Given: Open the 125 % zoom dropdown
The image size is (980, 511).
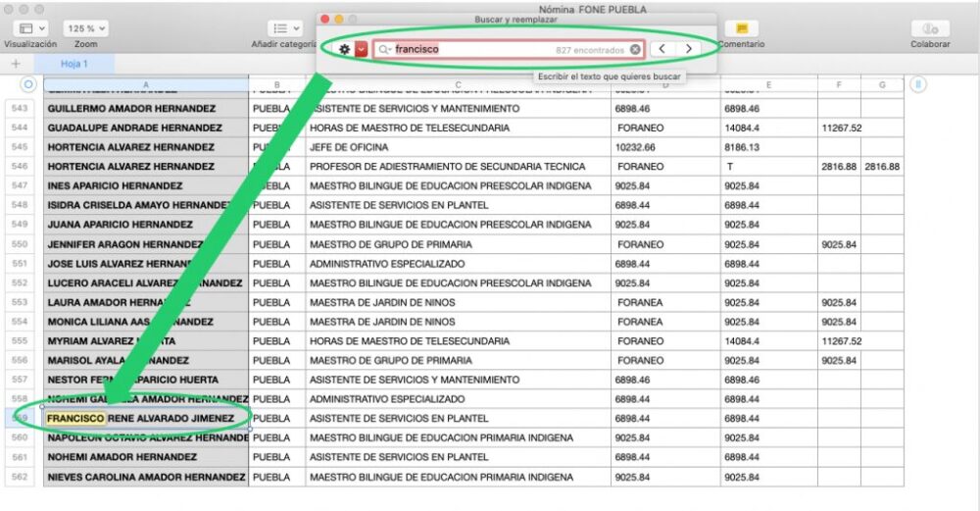Looking at the screenshot, I should tap(85, 28).
